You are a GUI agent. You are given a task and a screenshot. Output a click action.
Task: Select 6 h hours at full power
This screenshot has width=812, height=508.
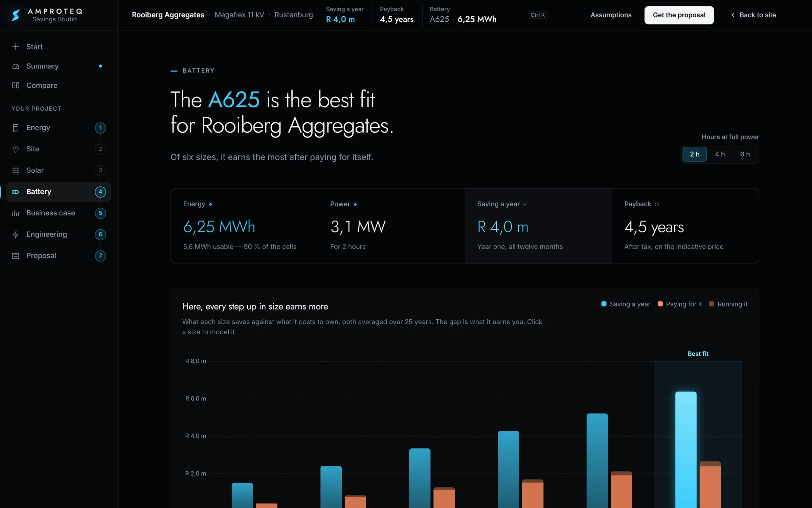click(745, 154)
